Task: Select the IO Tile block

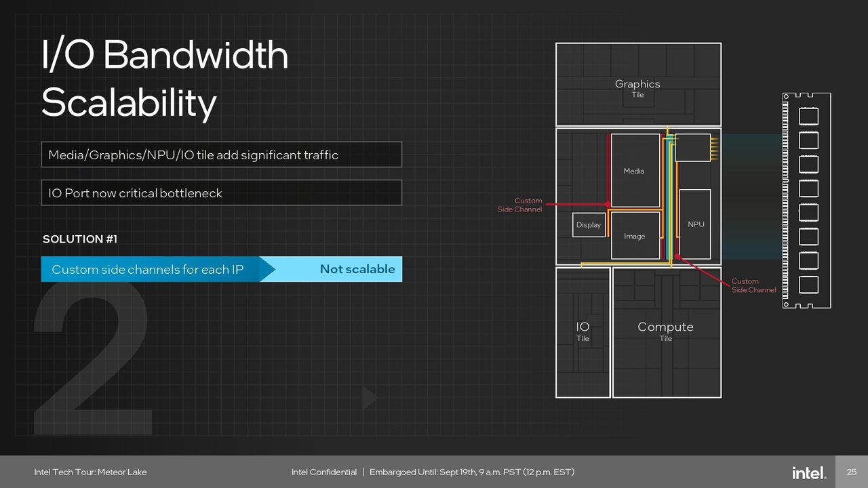Action: click(x=583, y=332)
